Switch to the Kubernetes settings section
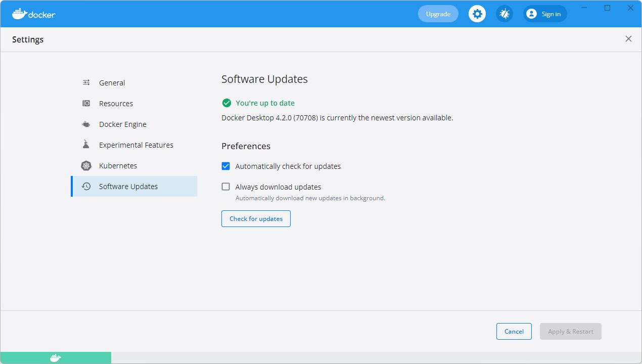This screenshot has width=642, height=364. pos(118,165)
